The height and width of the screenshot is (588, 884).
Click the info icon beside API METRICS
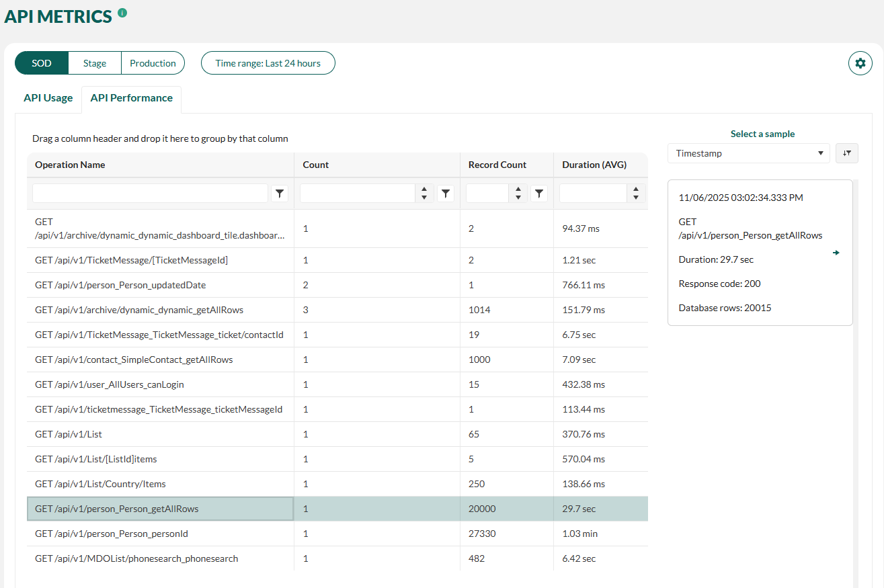(x=122, y=12)
